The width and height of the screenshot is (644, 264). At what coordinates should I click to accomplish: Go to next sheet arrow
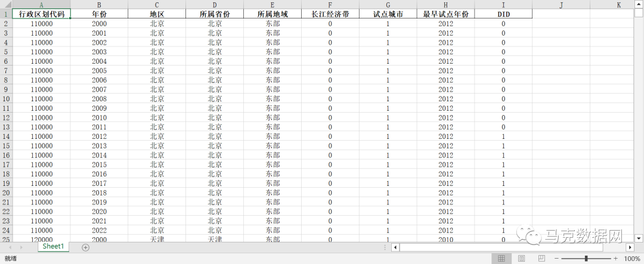point(22,247)
